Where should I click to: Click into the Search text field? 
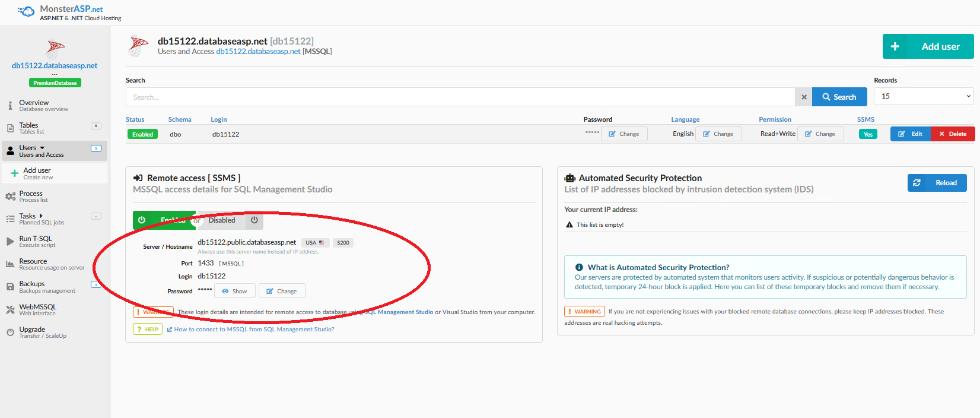coord(460,97)
